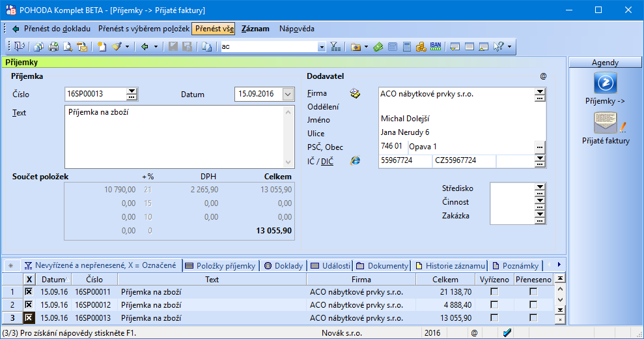Unmark the X checkbox in row 1

coord(29,292)
